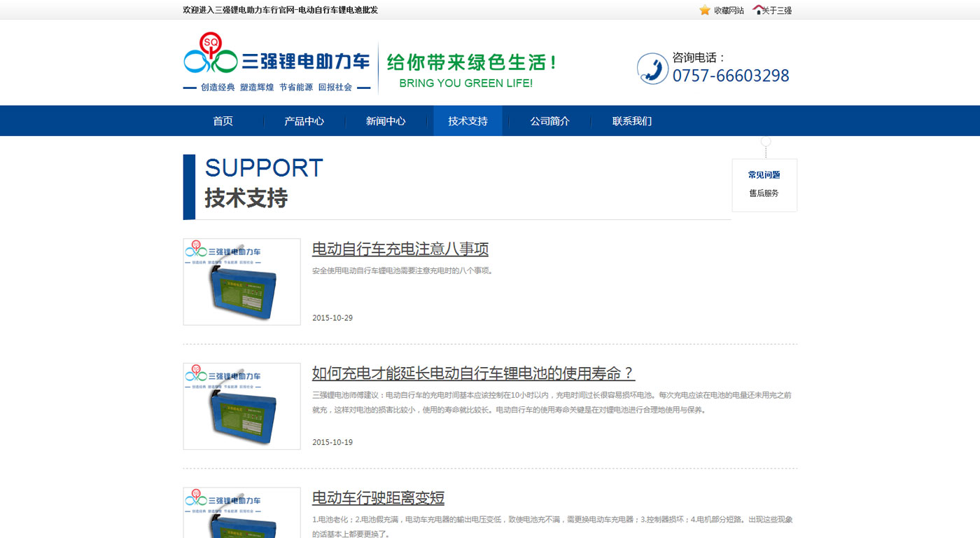
Task: Click battery thumbnail for 充电注意八事项 article
Action: click(241, 282)
